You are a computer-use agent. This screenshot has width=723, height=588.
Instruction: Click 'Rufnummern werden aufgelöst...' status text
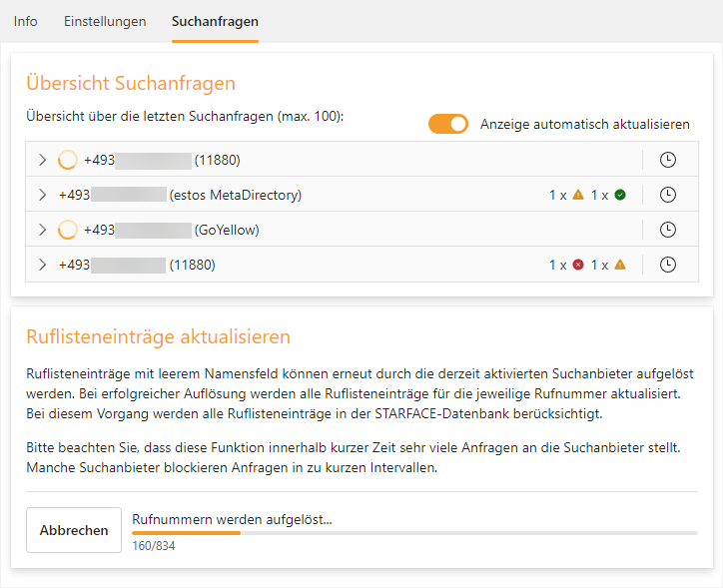[232, 519]
